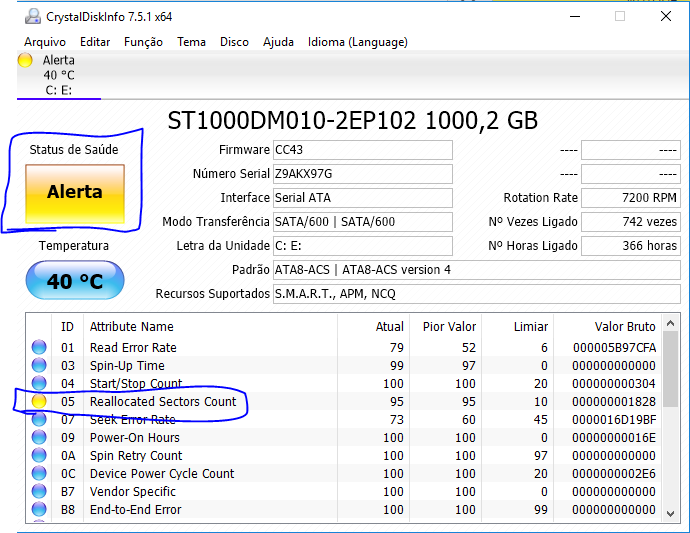The image size is (690, 533).
Task: Click the yellow icon for Reallocated Sectors Count
Action: 39,401
